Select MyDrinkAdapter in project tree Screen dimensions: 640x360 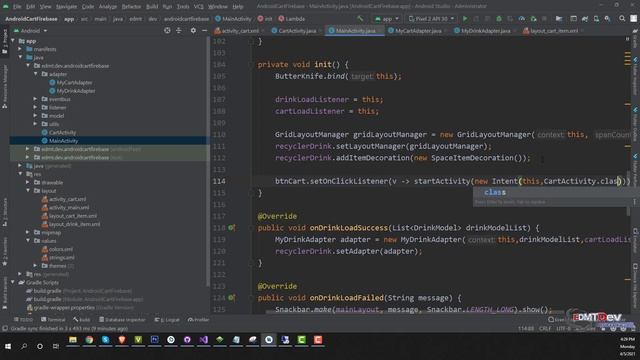point(76,91)
